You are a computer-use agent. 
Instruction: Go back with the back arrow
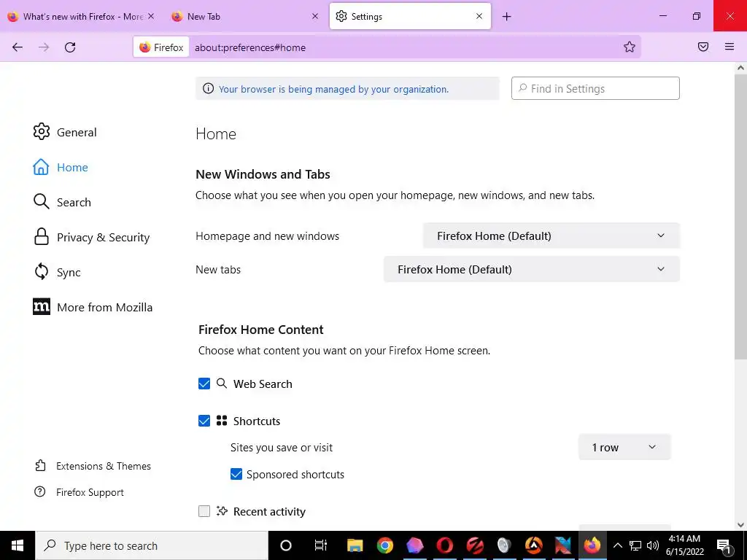tap(18, 47)
